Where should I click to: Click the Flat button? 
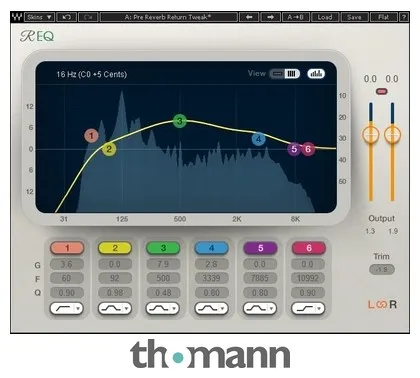point(384,17)
